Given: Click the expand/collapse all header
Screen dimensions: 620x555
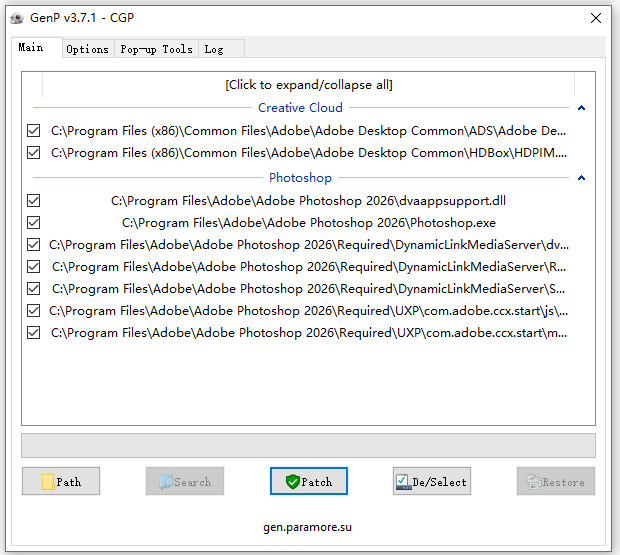Looking at the screenshot, I should pos(309,85).
